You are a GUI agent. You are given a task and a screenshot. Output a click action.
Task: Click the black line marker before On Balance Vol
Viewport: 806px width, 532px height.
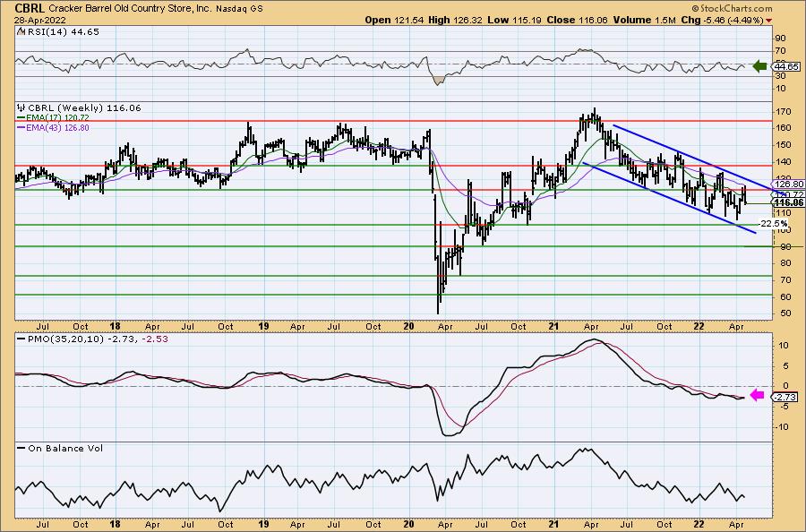pyautogui.click(x=21, y=448)
